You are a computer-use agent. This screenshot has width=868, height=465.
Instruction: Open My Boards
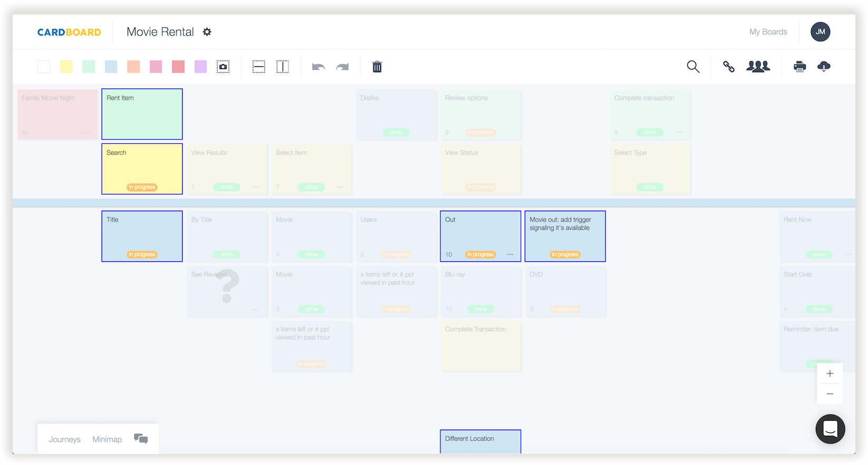point(768,32)
